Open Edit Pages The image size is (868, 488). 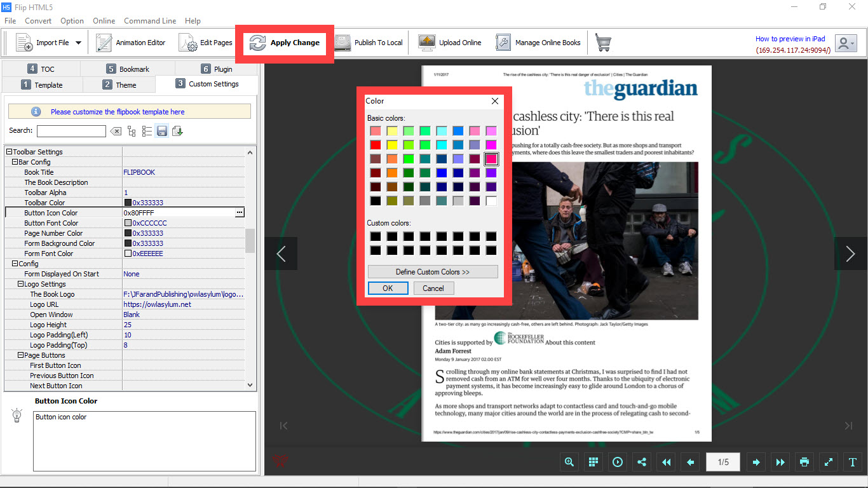pyautogui.click(x=207, y=43)
